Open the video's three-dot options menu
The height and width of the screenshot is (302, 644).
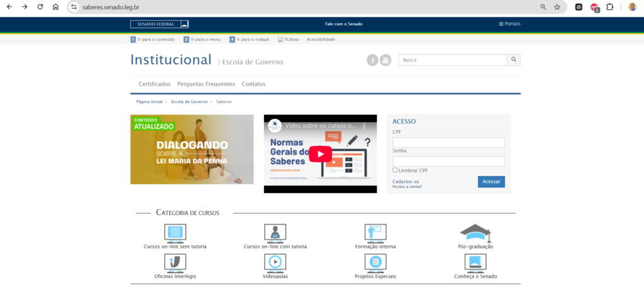coord(364,125)
